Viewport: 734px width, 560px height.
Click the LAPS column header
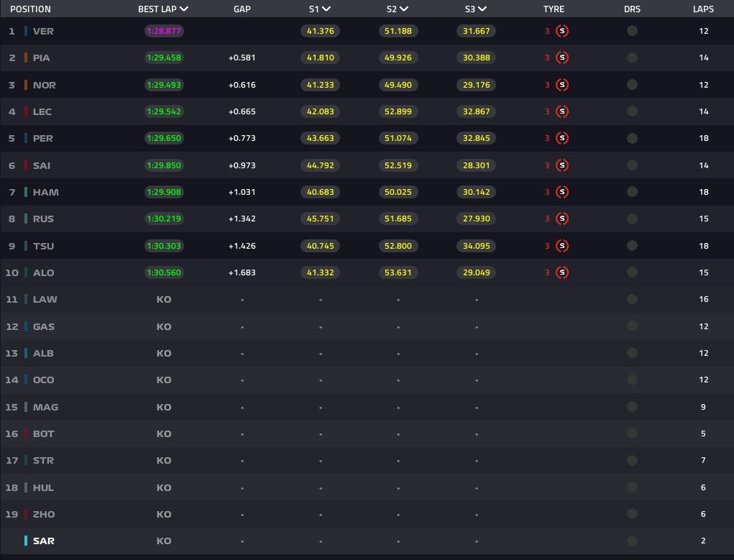click(703, 9)
